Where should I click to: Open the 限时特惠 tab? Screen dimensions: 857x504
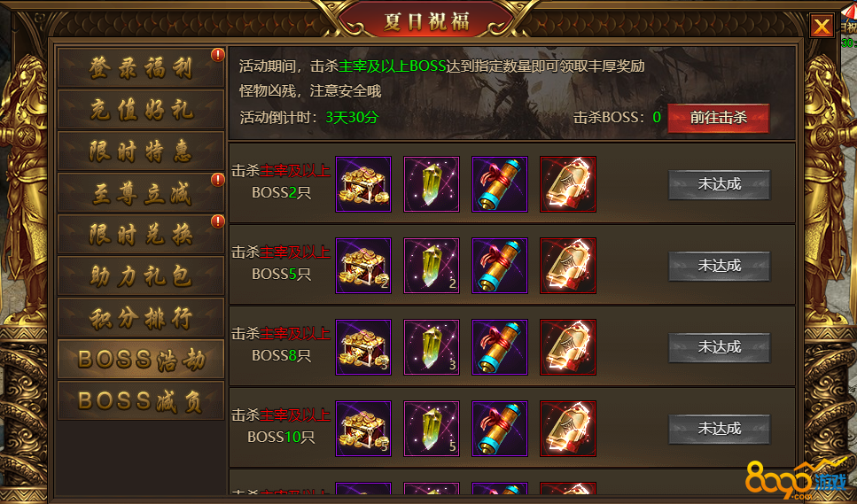tap(141, 151)
